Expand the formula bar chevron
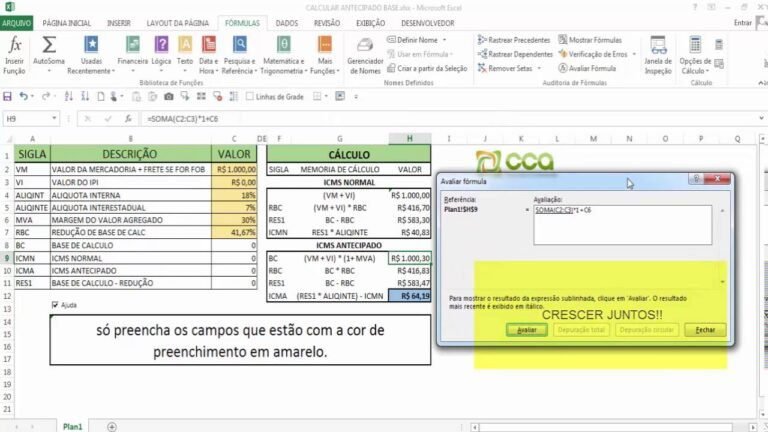Image resolution: width=768 pixels, height=432 pixels. [x=761, y=119]
